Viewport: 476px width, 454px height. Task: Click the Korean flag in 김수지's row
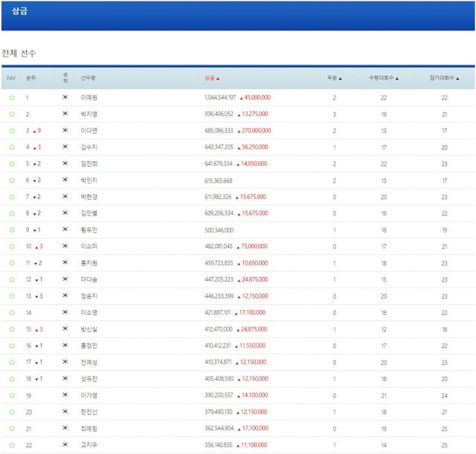[x=65, y=147]
